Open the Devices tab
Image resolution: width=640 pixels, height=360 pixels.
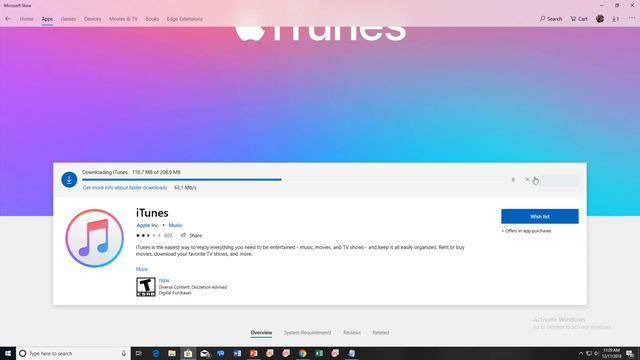click(92, 19)
